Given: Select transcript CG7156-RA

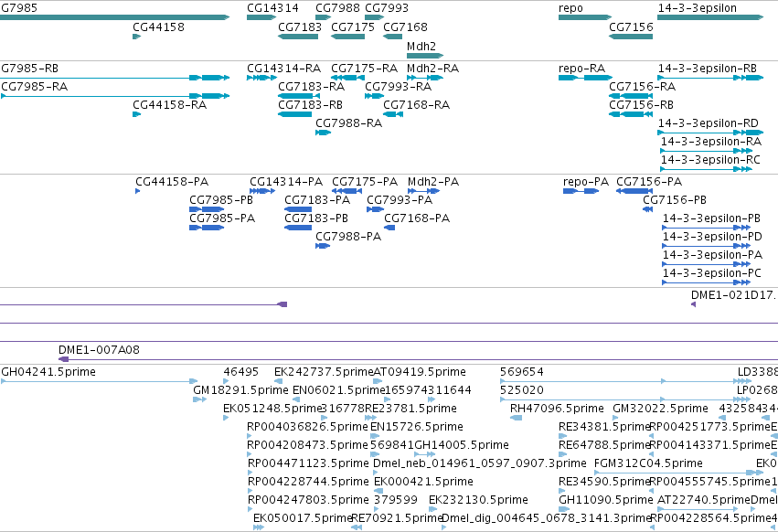Looking at the screenshot, I should [643, 87].
